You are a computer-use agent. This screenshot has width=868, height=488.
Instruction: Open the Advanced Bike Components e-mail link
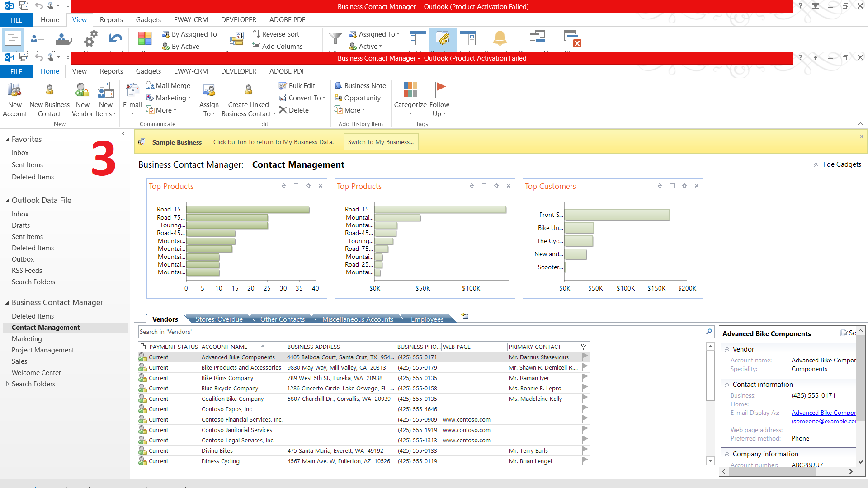(823, 413)
